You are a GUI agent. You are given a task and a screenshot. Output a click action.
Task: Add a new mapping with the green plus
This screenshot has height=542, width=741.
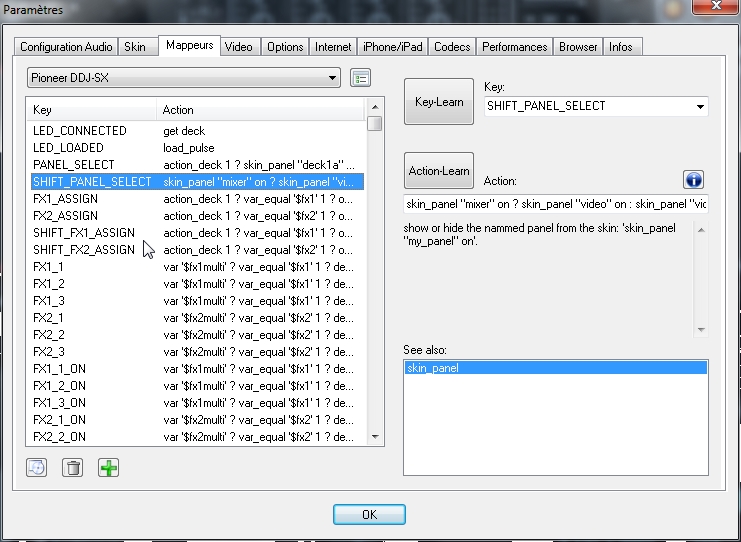pos(108,468)
